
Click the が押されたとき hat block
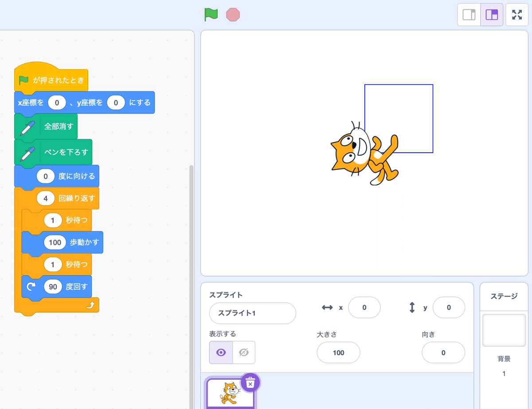(51, 79)
